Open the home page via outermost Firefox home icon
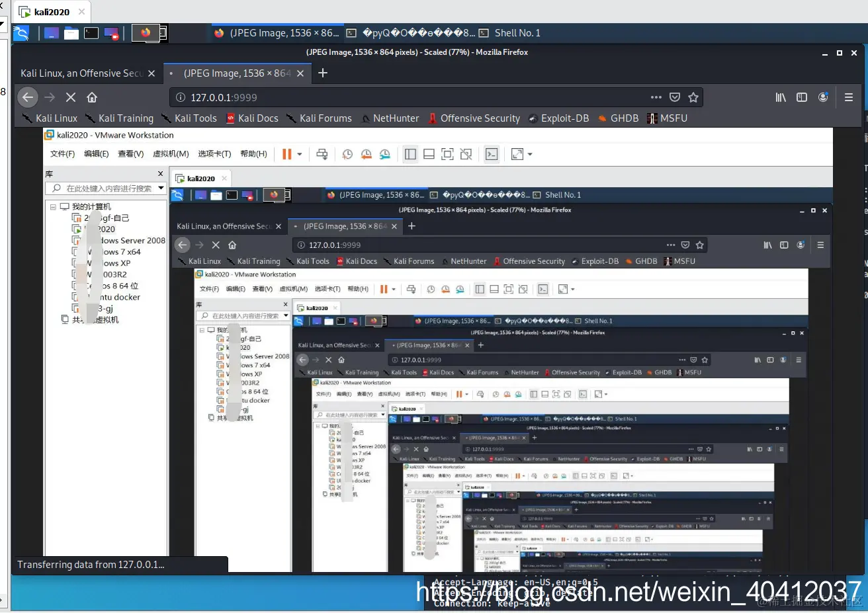This screenshot has height=613, width=868. click(x=92, y=97)
